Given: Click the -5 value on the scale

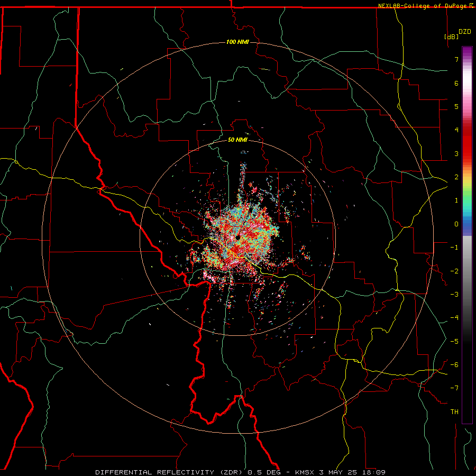Looking at the screenshot, I should pos(454,342).
